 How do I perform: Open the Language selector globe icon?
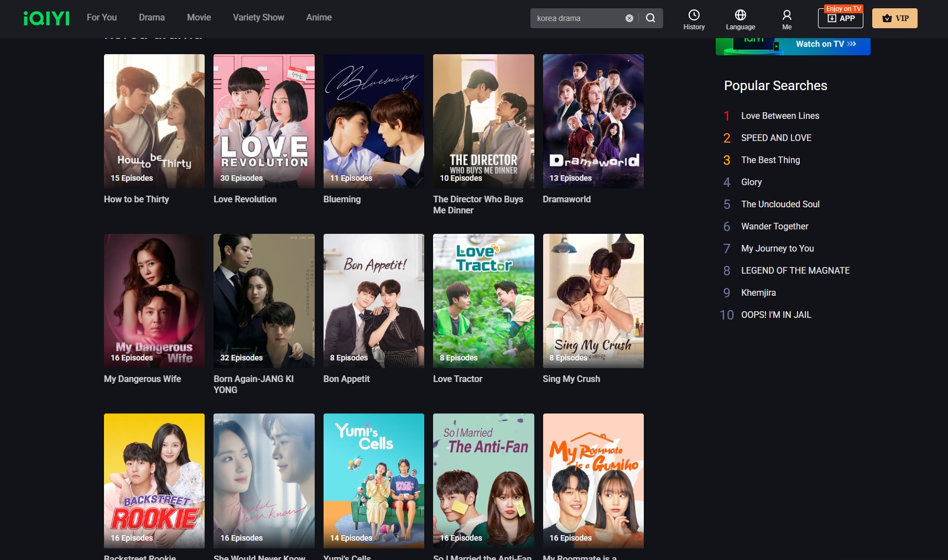[x=739, y=15]
